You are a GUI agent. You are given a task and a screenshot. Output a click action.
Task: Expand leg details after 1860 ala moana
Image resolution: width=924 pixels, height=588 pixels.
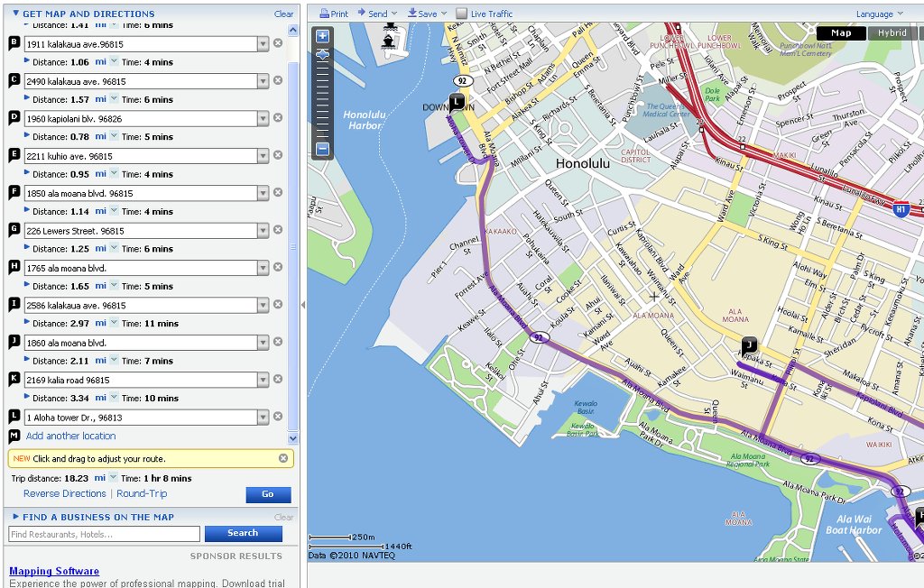point(26,360)
